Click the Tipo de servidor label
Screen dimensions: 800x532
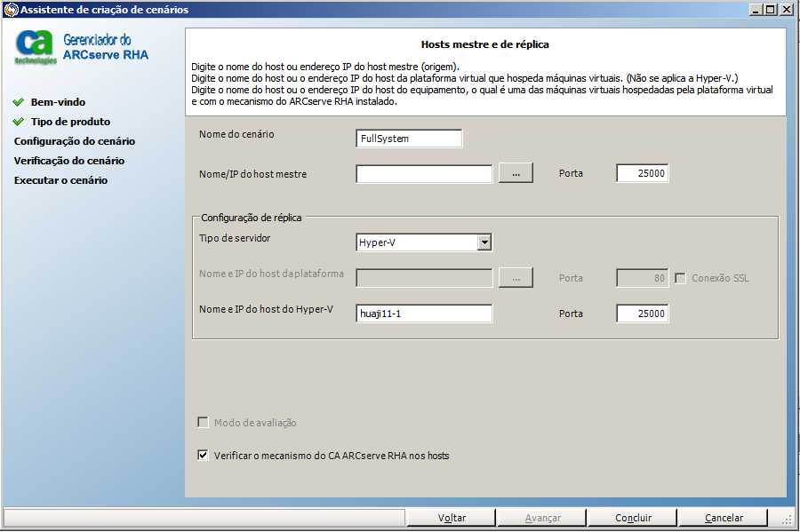(235, 238)
